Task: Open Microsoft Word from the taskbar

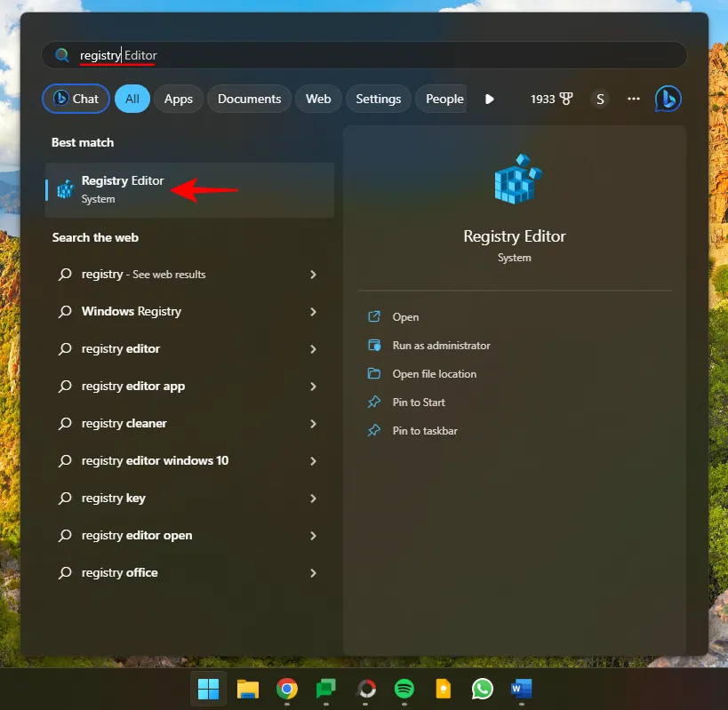Action: [x=522, y=689]
